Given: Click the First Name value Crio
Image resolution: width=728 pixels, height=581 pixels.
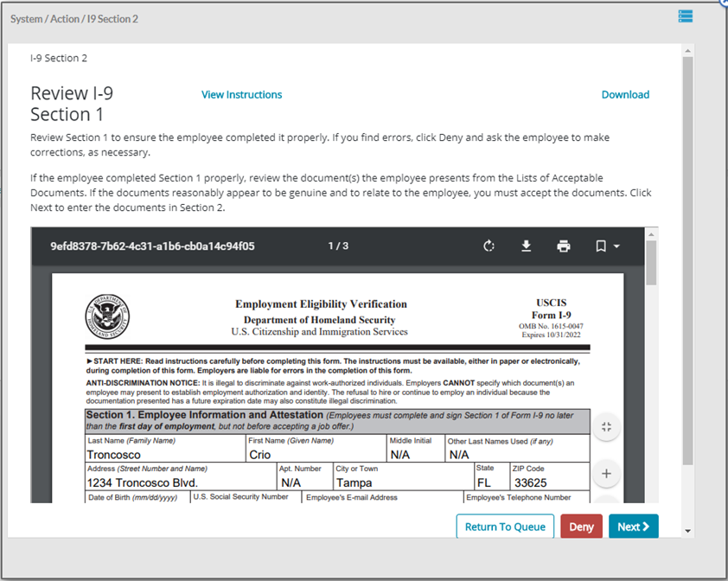Looking at the screenshot, I should (260, 455).
